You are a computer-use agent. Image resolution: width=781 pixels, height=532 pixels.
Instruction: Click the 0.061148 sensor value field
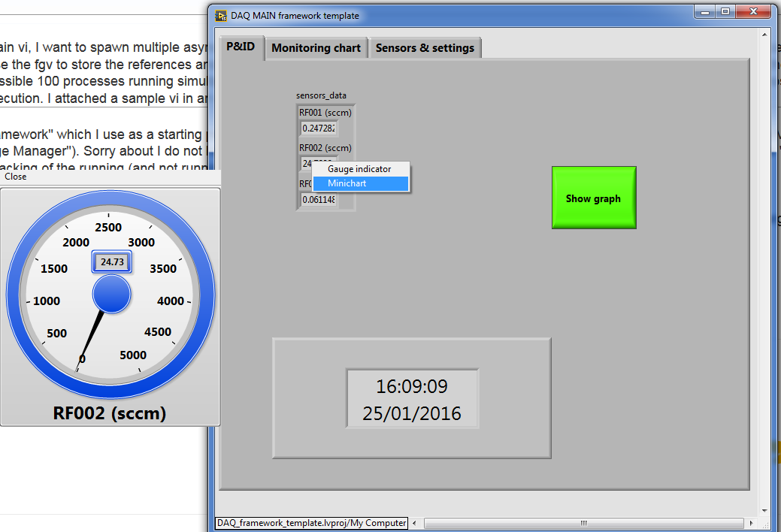(319, 199)
